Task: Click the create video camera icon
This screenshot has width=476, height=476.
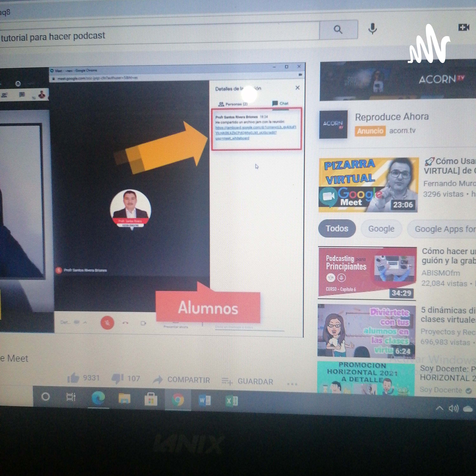Action: coord(464,27)
